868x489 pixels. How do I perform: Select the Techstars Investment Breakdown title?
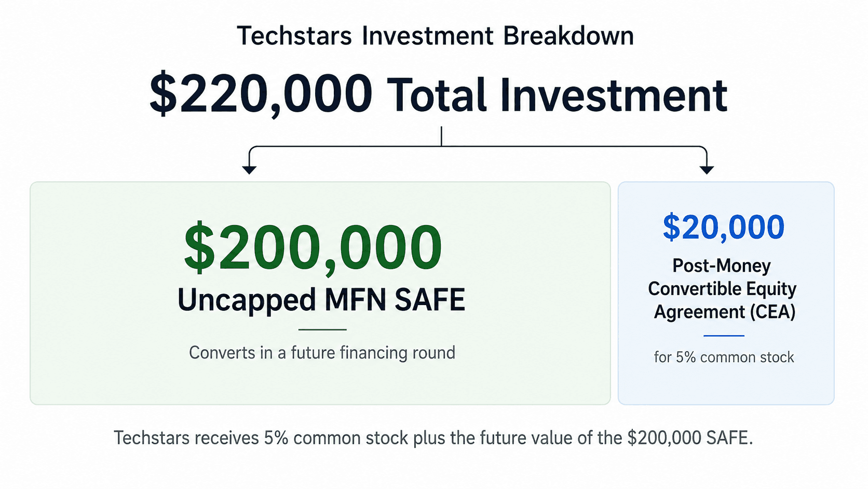435,36
